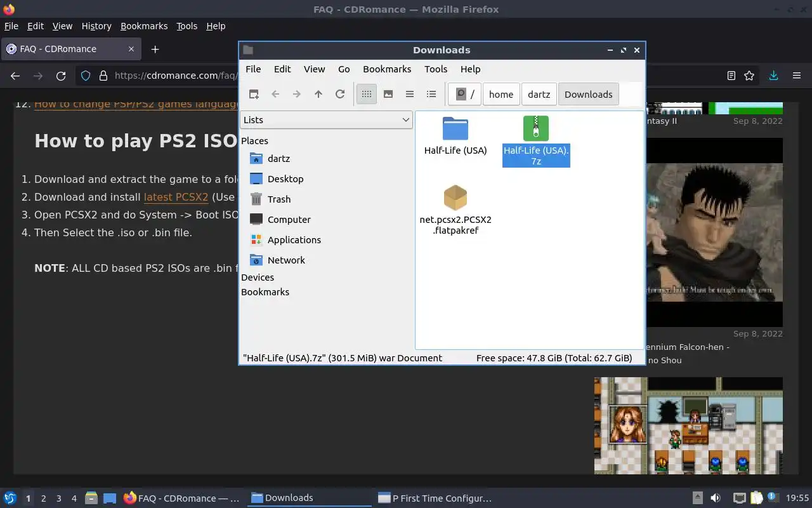Screen dimensions: 812x508
Task: Toggle Firefox reader view icon
Action: pos(731,76)
